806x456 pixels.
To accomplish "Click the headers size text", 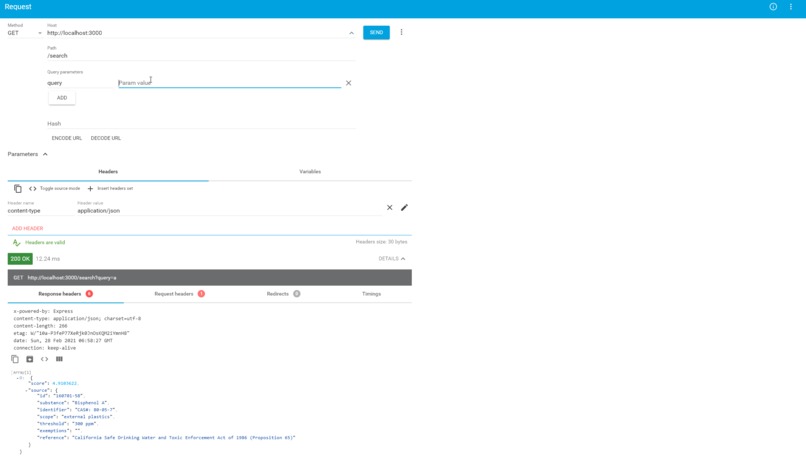I will coord(381,242).
